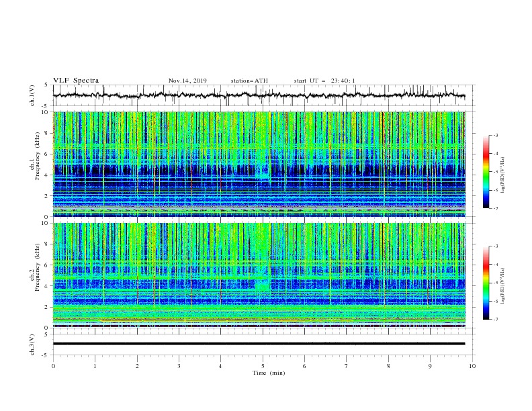532x411 pixels.
Task: Click the ch.1 spectrogram panel
Action: click(259, 164)
